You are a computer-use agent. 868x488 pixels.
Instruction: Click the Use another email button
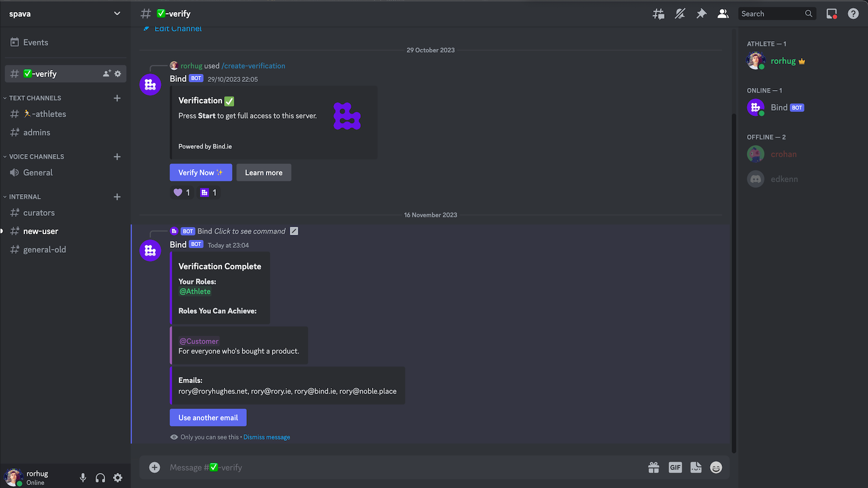(208, 418)
